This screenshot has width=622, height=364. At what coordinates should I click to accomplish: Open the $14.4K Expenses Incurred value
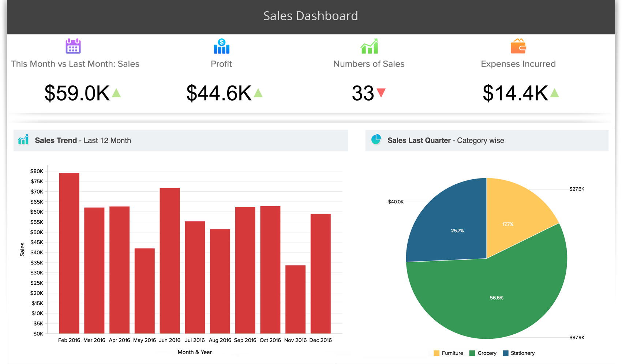pos(515,93)
